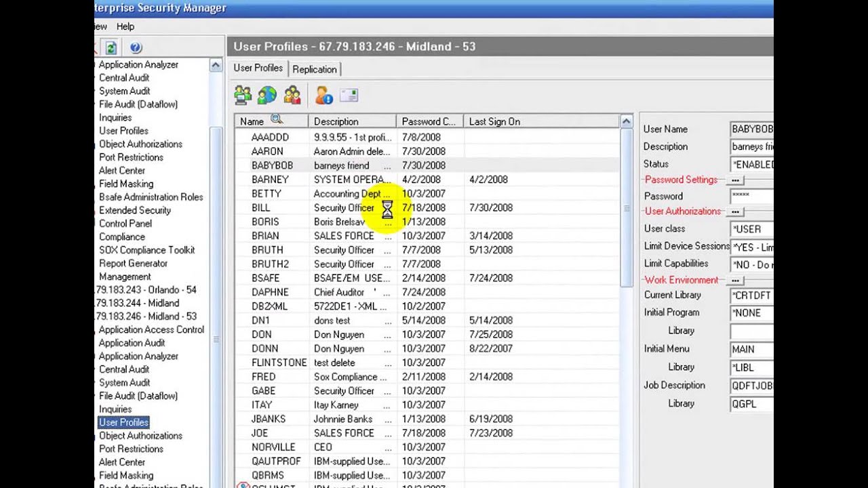Click the three-users group toolbar icon

pos(292,95)
